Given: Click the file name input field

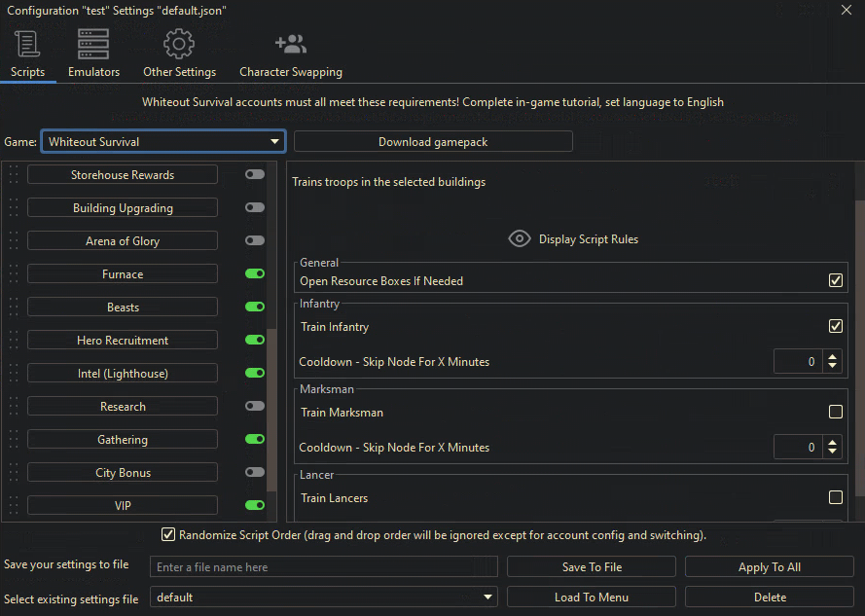Looking at the screenshot, I should coord(324,567).
